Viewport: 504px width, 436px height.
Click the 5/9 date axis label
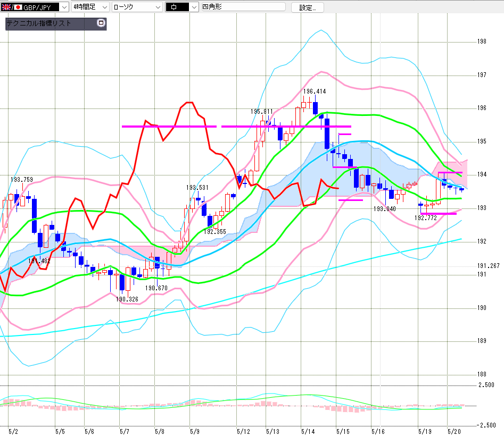pos(194,431)
